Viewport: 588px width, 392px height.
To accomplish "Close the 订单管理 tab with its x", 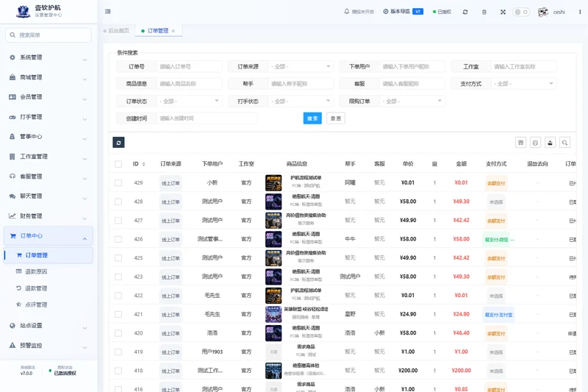I will point(173,31).
